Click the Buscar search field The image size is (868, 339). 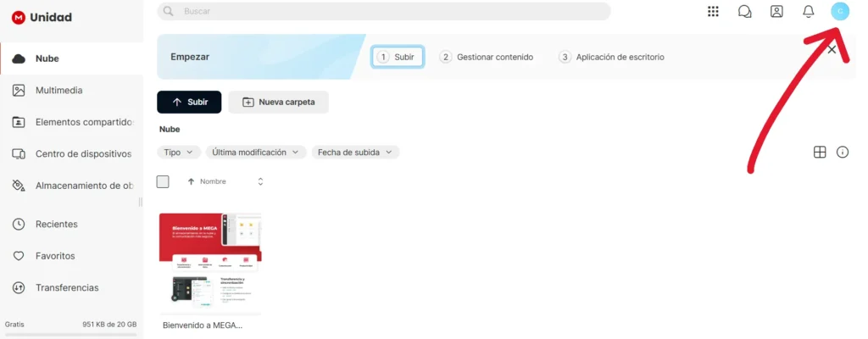pos(384,11)
